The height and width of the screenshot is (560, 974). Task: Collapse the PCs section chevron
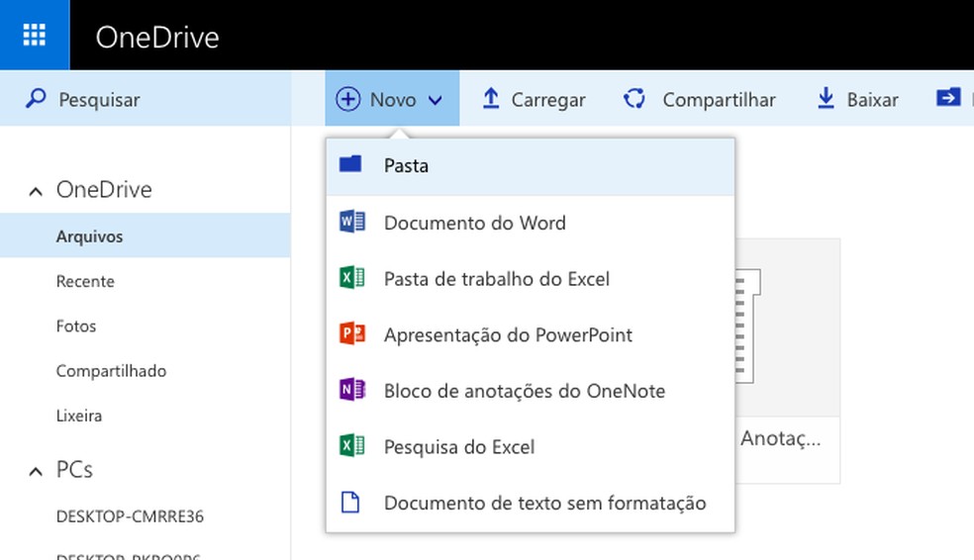click(x=36, y=471)
